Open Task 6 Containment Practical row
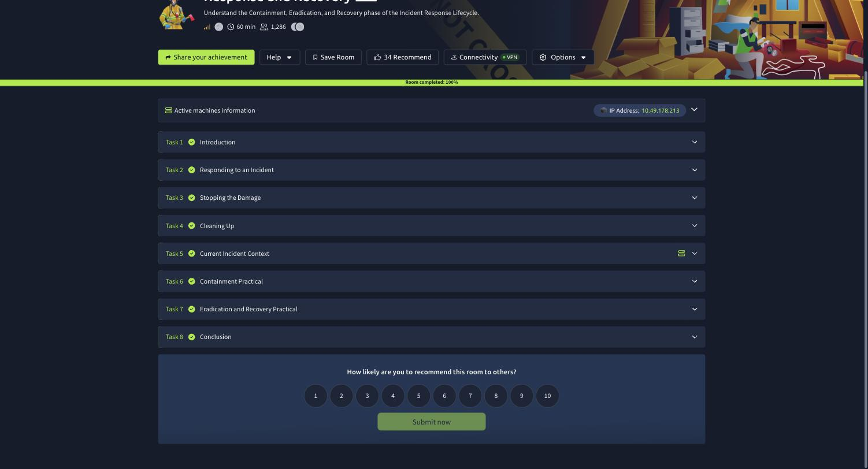Image resolution: width=868 pixels, height=469 pixels. tap(432, 281)
